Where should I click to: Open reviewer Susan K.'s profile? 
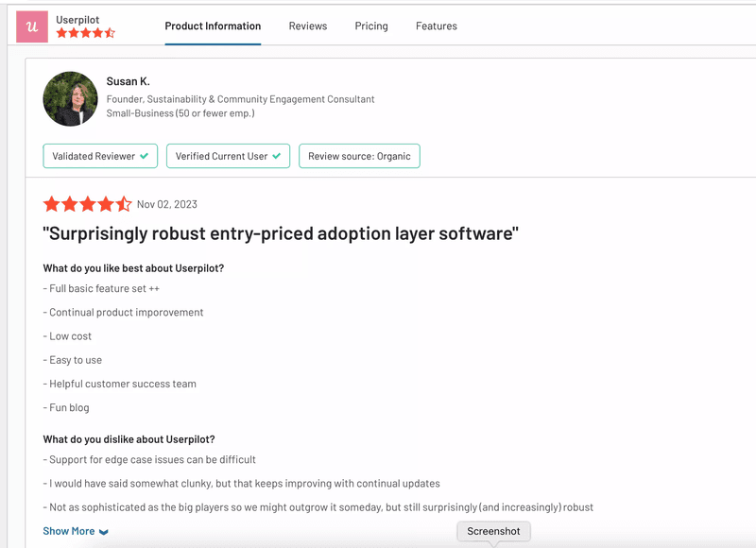click(128, 81)
